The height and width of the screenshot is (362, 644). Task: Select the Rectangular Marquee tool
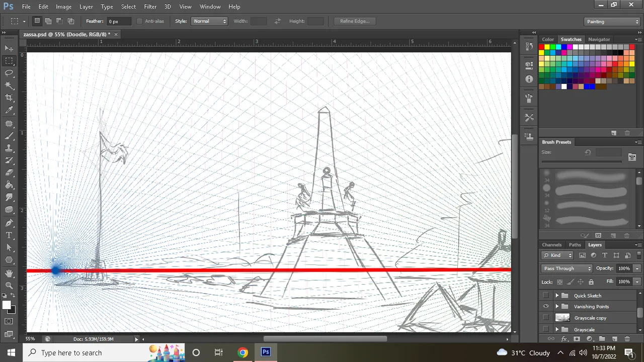9,61
